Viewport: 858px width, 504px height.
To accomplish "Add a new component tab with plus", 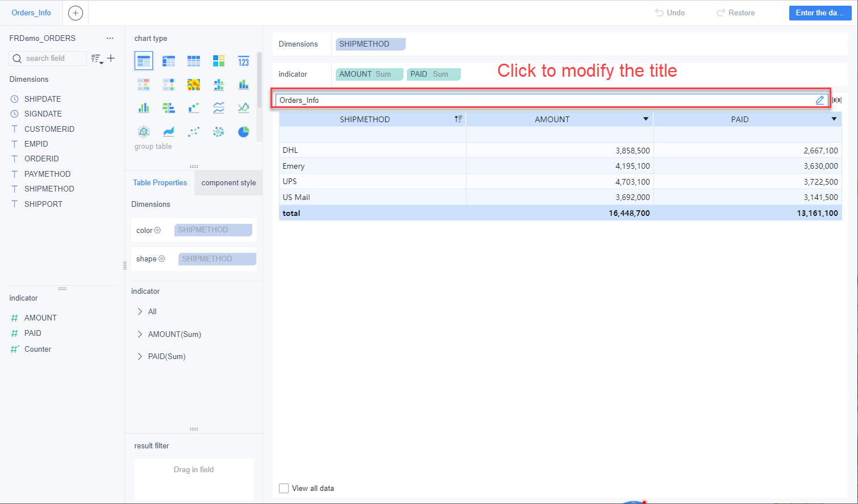I will coord(76,13).
